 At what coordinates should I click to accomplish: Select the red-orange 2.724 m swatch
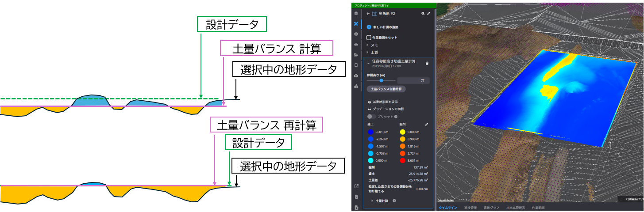click(403, 153)
